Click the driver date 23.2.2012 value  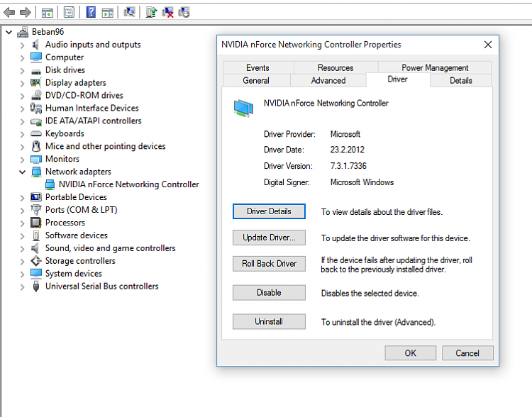click(347, 150)
